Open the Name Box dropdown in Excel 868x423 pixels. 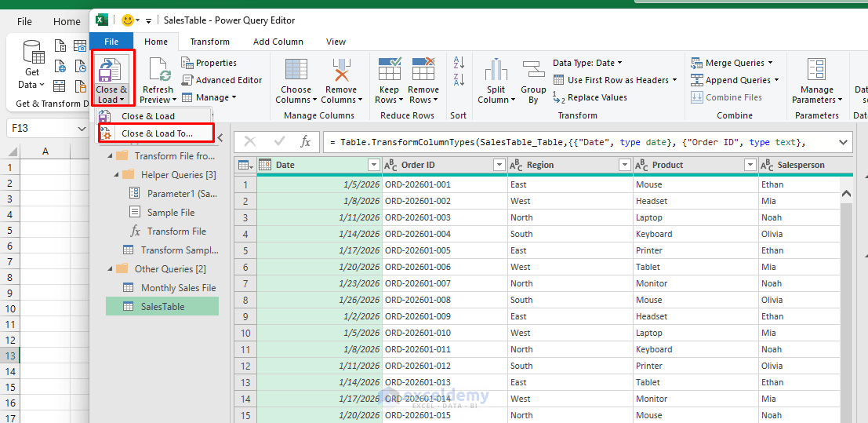click(82, 129)
